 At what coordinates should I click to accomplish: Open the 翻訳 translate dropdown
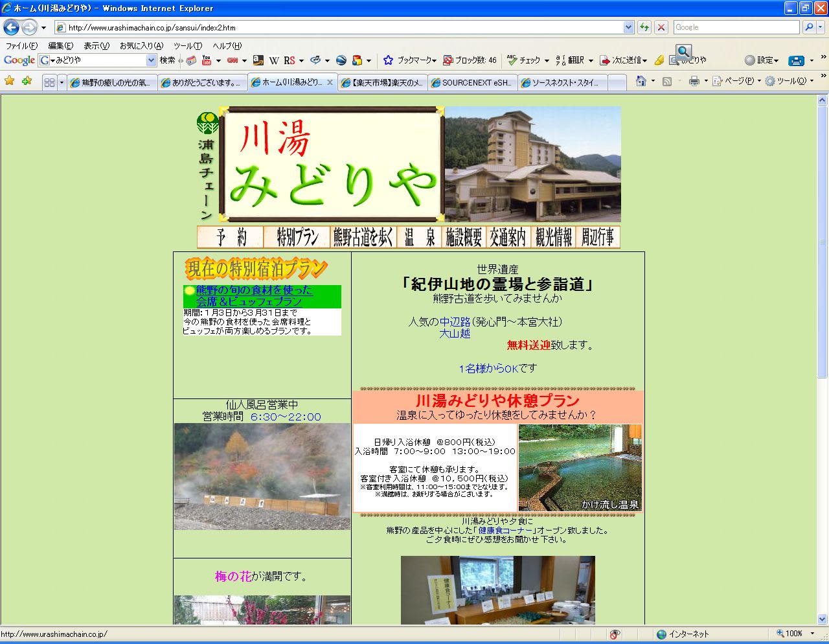click(x=574, y=60)
